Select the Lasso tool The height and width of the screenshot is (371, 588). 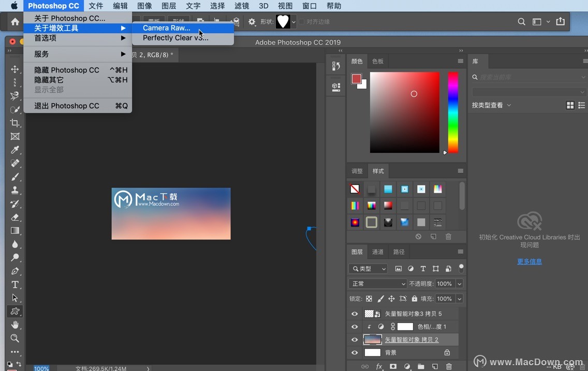[15, 96]
